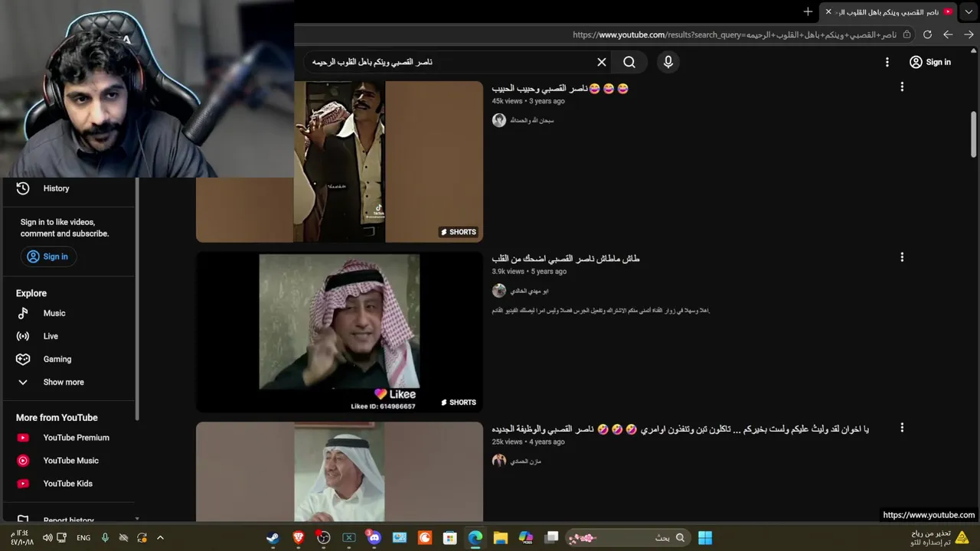Open wind warning weather widget

tap(940, 537)
